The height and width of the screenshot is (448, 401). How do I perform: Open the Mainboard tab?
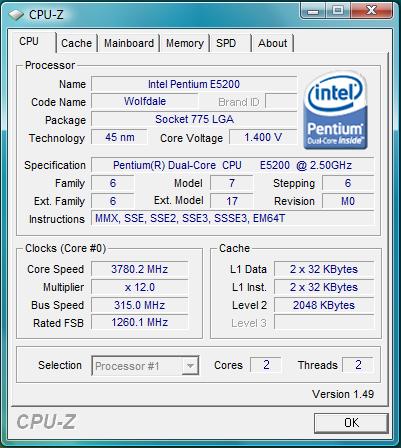(x=129, y=43)
